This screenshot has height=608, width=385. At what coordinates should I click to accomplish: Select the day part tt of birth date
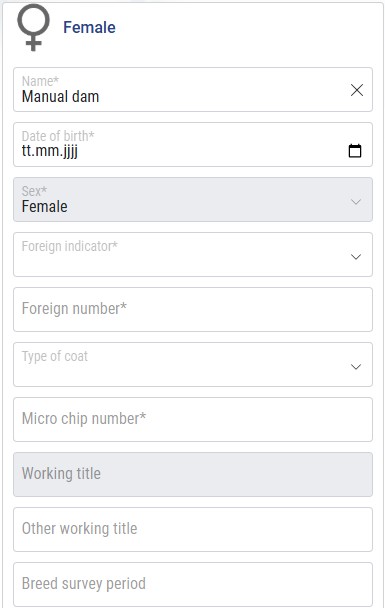(x=26, y=150)
